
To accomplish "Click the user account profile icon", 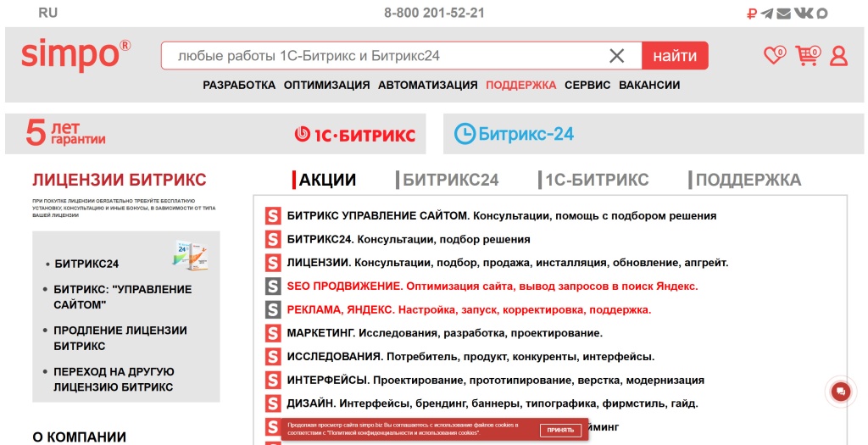I will 838,56.
